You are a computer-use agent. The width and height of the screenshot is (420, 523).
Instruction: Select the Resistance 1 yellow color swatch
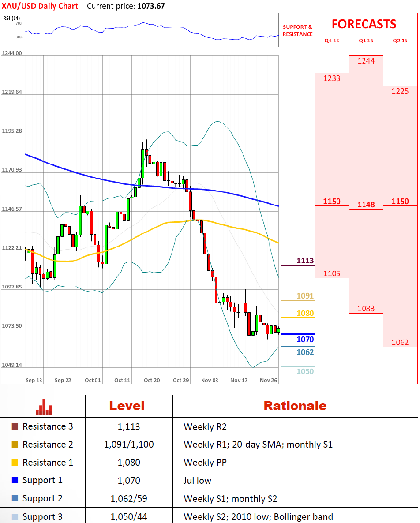pyautogui.click(x=15, y=462)
